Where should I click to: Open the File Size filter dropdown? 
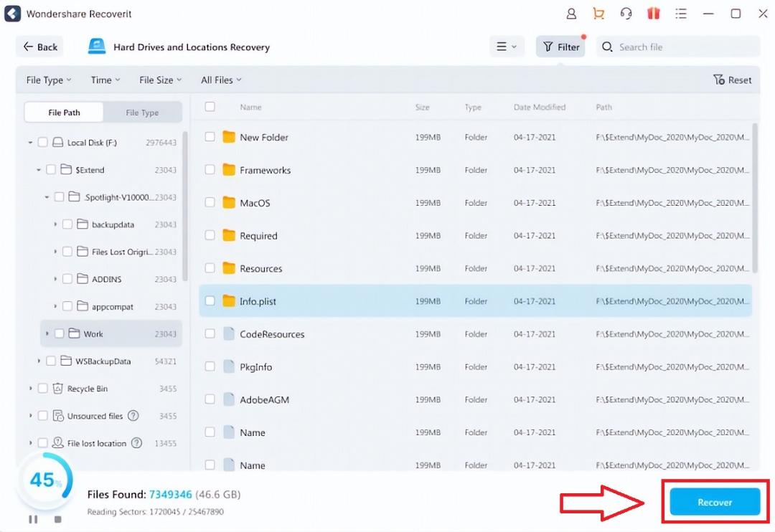160,80
